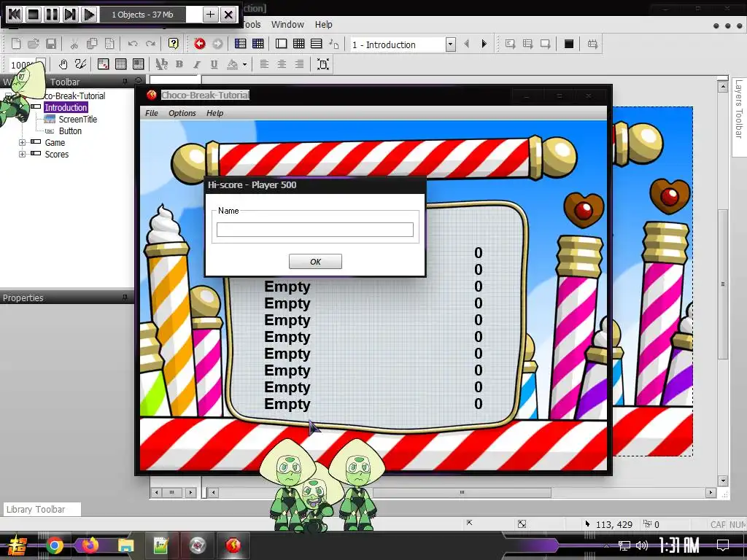Viewport: 747px width, 560px height.
Task: Pin the Workspace Toolbar panel
Action: pos(125,82)
